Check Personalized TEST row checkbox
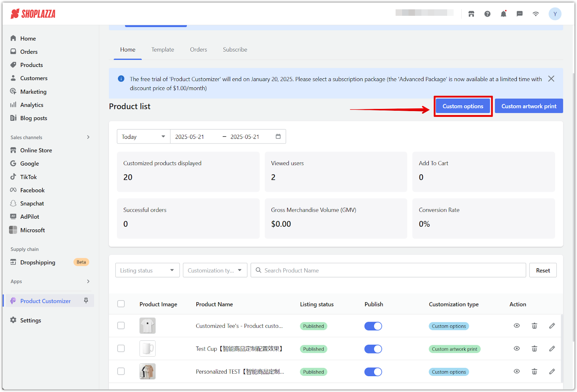This screenshot has height=392, width=577. pos(121,371)
